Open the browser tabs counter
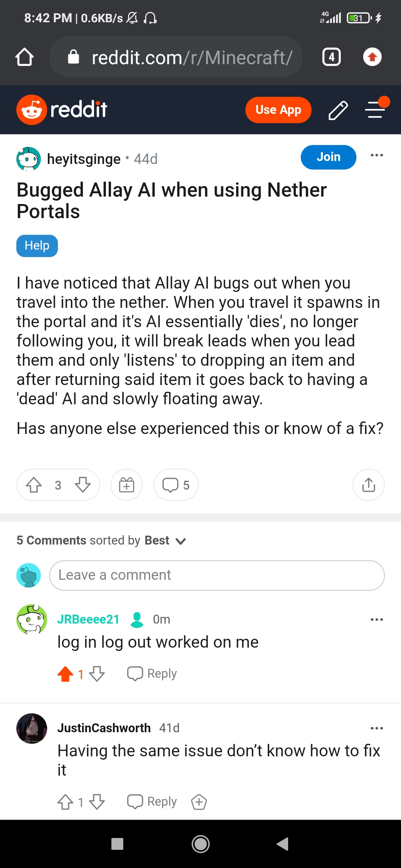Image resolution: width=401 pixels, height=868 pixels. point(331,57)
